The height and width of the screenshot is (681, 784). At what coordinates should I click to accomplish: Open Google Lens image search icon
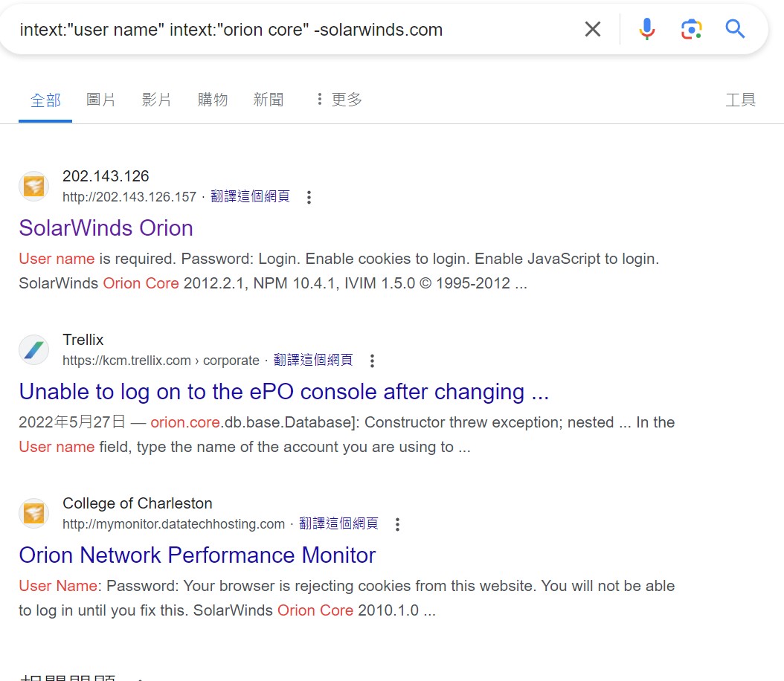coord(691,30)
